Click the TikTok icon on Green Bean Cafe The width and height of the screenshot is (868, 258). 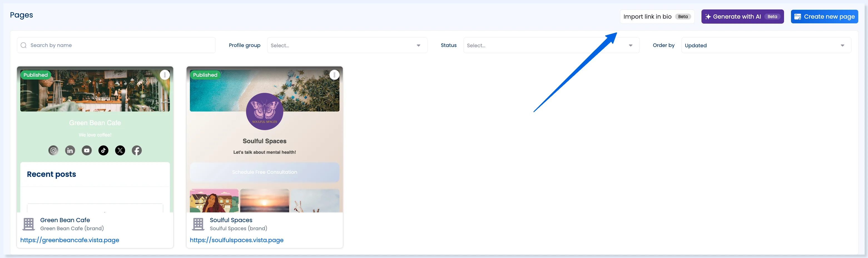103,150
